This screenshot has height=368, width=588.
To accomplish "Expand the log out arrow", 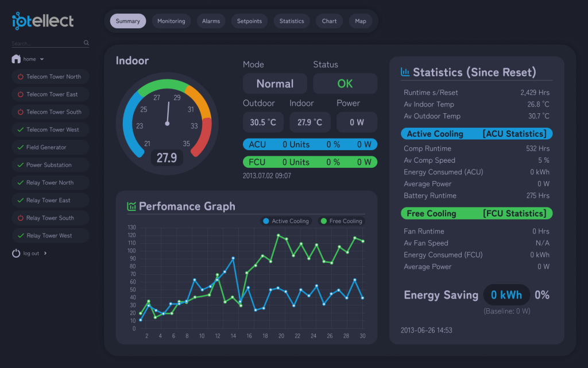I will coord(45,253).
